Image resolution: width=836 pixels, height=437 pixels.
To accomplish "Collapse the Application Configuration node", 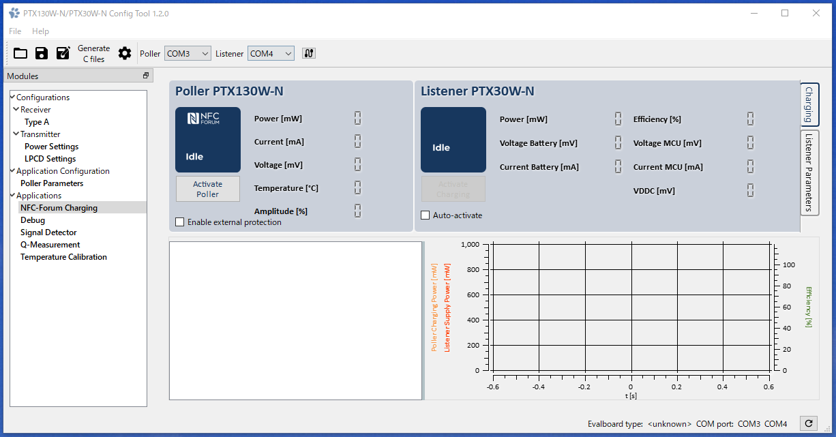I will point(12,171).
